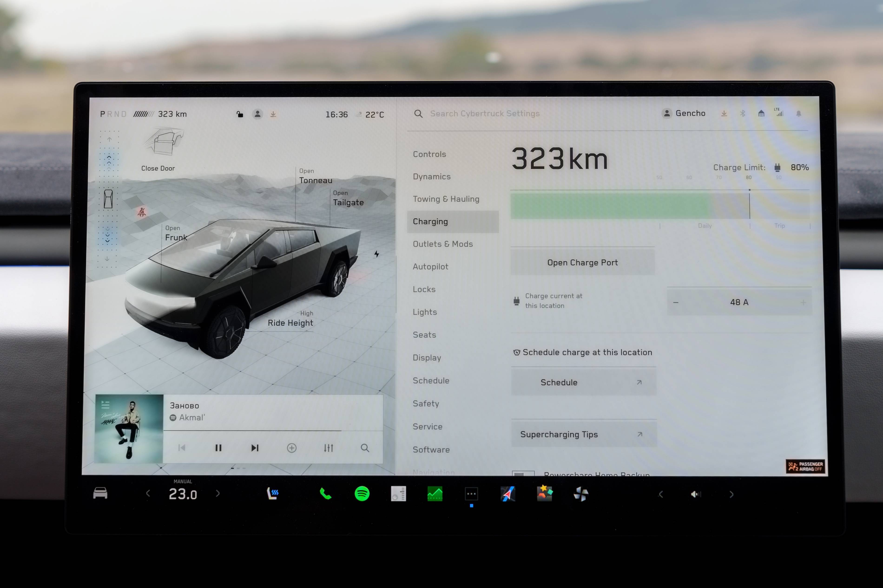Tap the notification bell icon

click(799, 113)
